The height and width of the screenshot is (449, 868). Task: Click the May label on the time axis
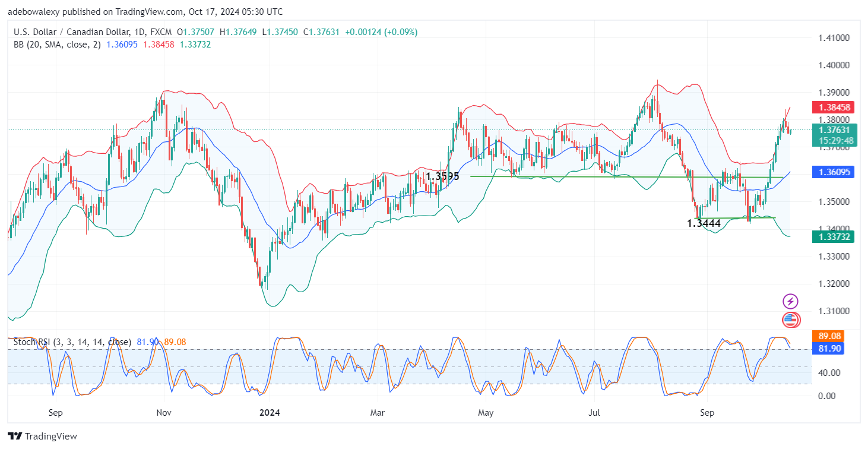point(486,412)
